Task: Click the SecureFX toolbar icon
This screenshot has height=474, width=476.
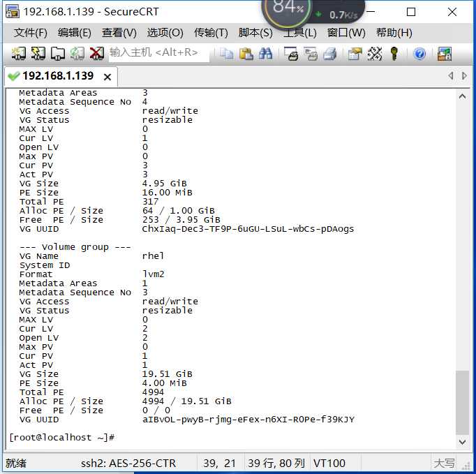Action: 445,54
